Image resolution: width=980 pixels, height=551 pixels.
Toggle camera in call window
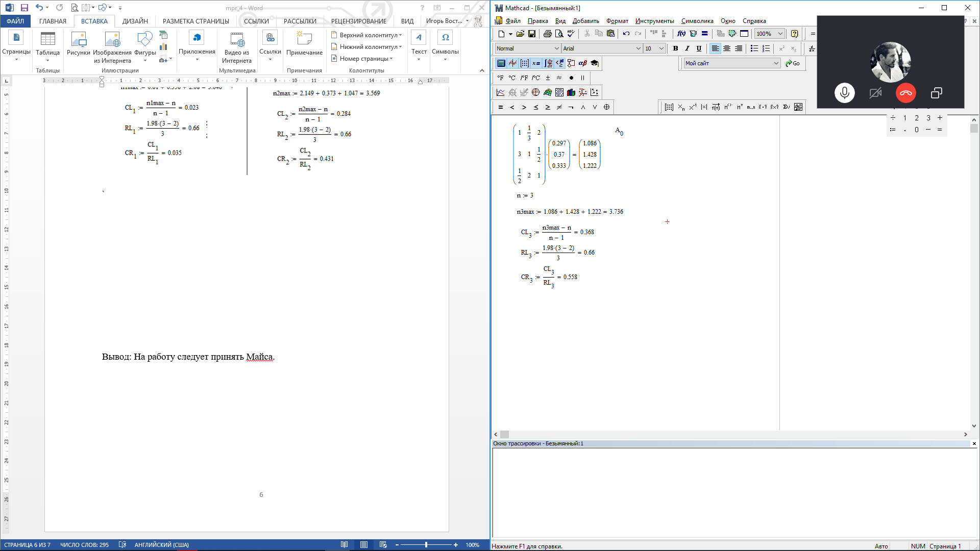(x=875, y=93)
